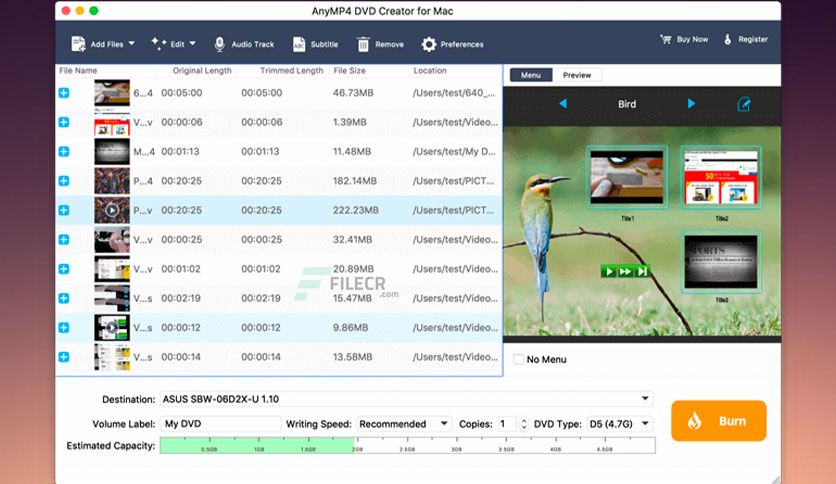Click the Trimmed Length column header

click(x=292, y=70)
